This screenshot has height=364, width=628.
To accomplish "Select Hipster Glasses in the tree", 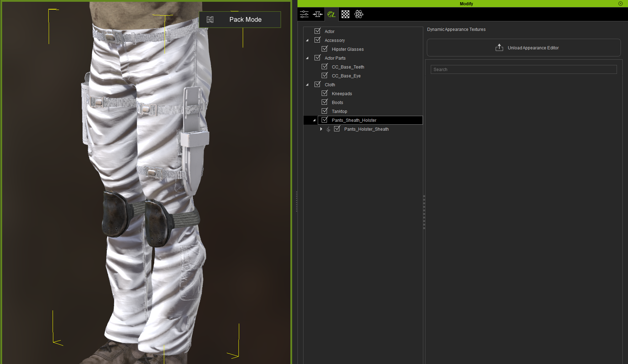I will click(x=348, y=49).
